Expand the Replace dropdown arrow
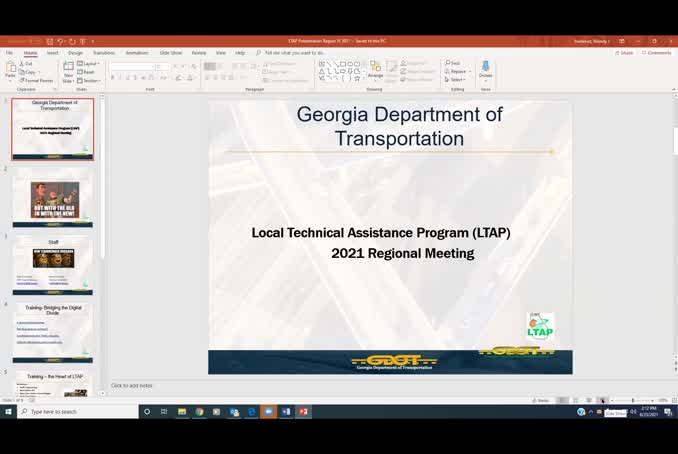Viewport: 678px width, 454px height. 470,71
